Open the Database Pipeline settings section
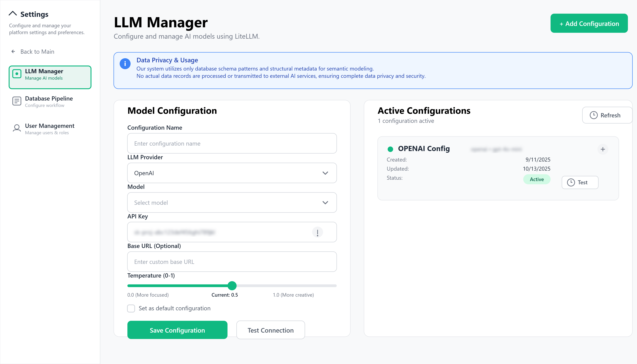The height and width of the screenshot is (364, 637). coord(50,101)
